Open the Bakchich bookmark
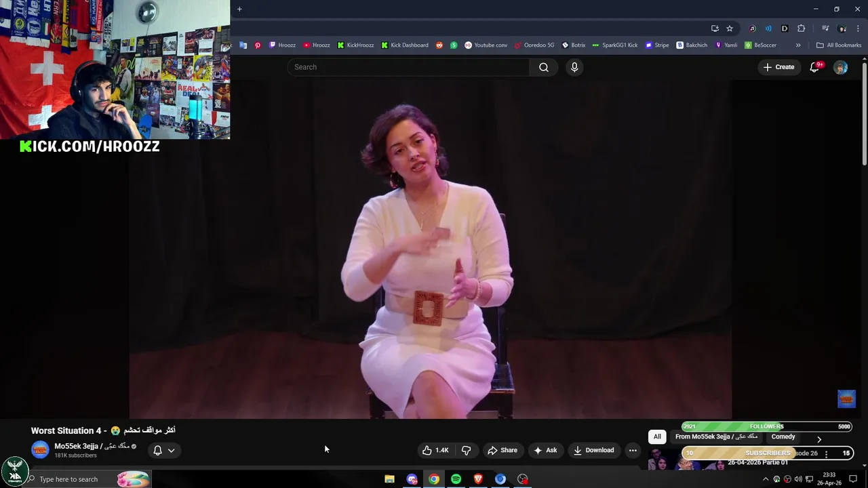This screenshot has width=868, height=488. click(x=692, y=45)
